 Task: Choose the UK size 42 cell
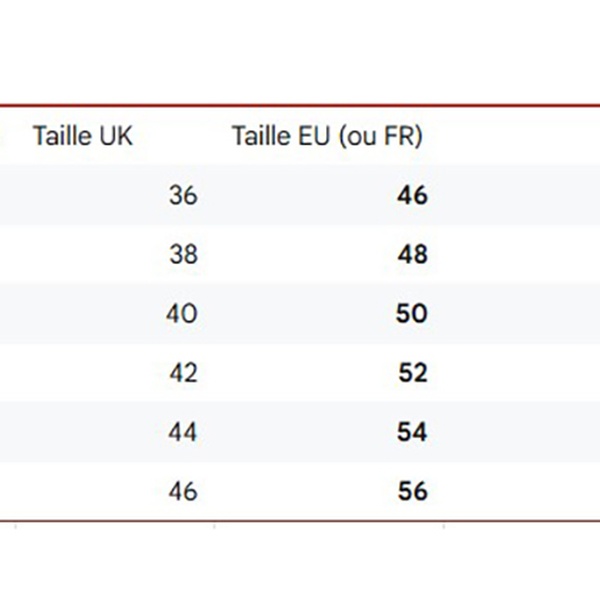tap(183, 373)
